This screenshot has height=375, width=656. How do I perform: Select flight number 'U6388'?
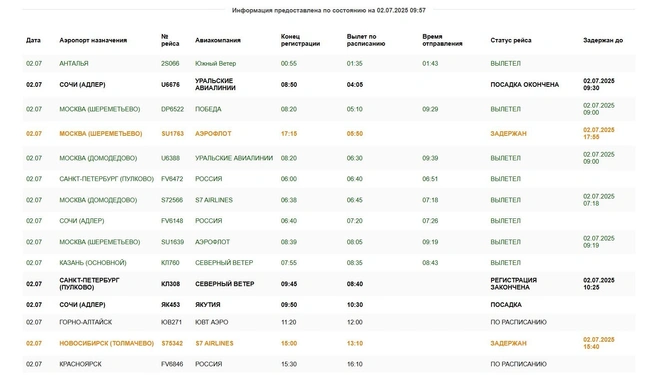pyautogui.click(x=170, y=158)
